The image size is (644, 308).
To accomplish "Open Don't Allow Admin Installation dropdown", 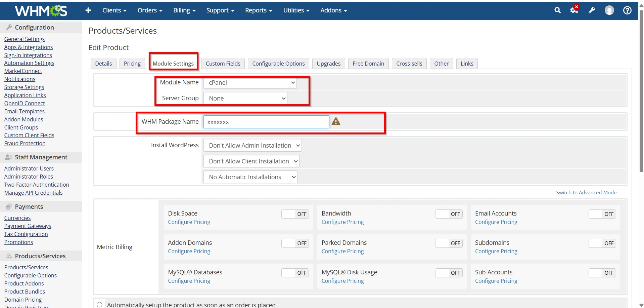I will pyautogui.click(x=252, y=146).
